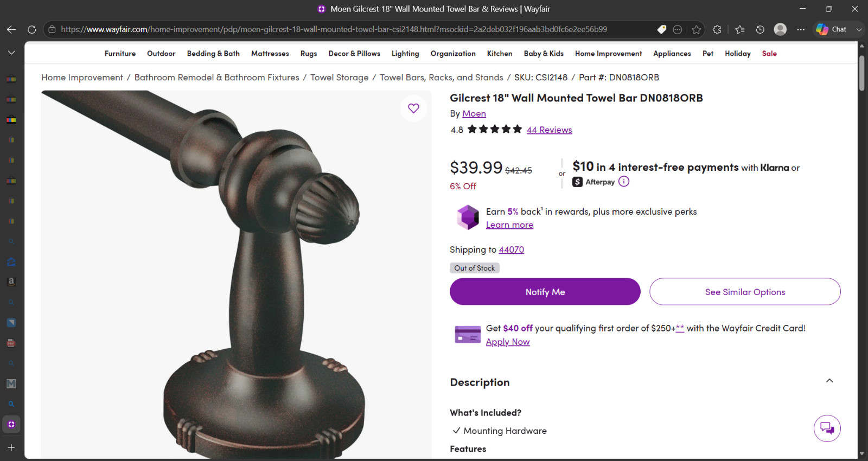The width and height of the screenshot is (868, 461).
Task: Open the browser profile avatar
Action: pos(780,29)
